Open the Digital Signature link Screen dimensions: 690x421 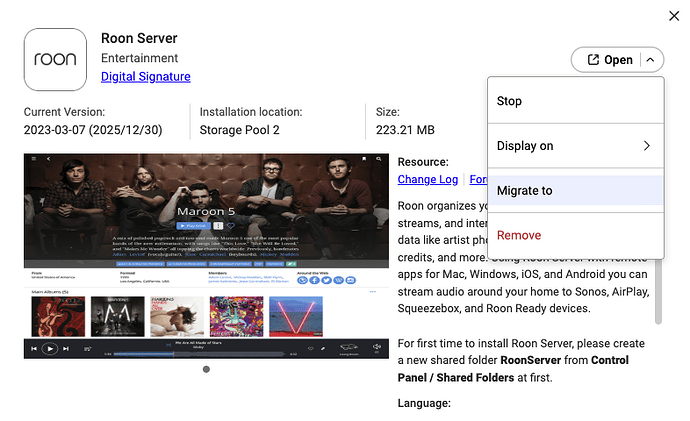click(x=145, y=77)
